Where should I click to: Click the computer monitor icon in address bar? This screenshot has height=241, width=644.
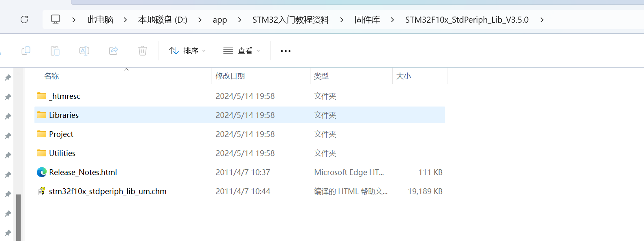tap(56, 19)
